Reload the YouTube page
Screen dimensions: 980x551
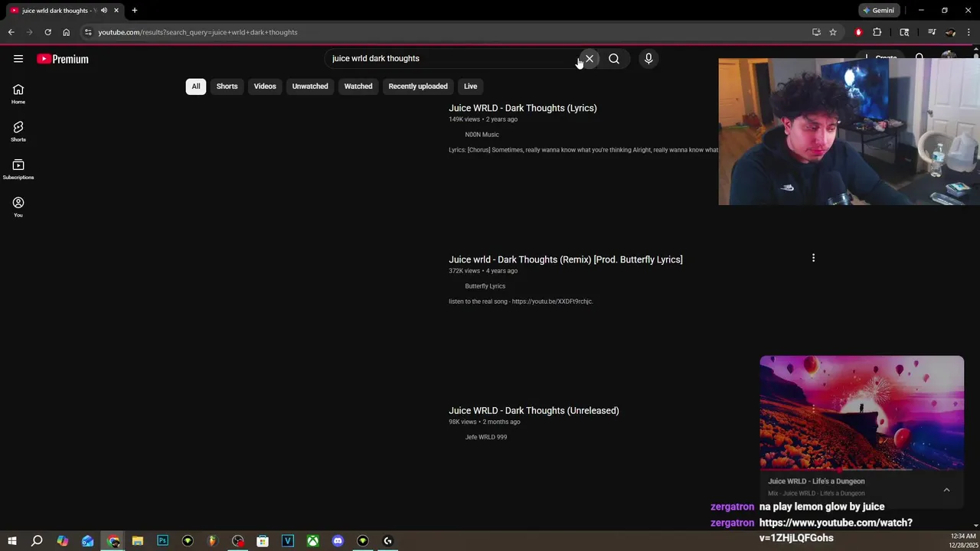[x=47, y=32]
